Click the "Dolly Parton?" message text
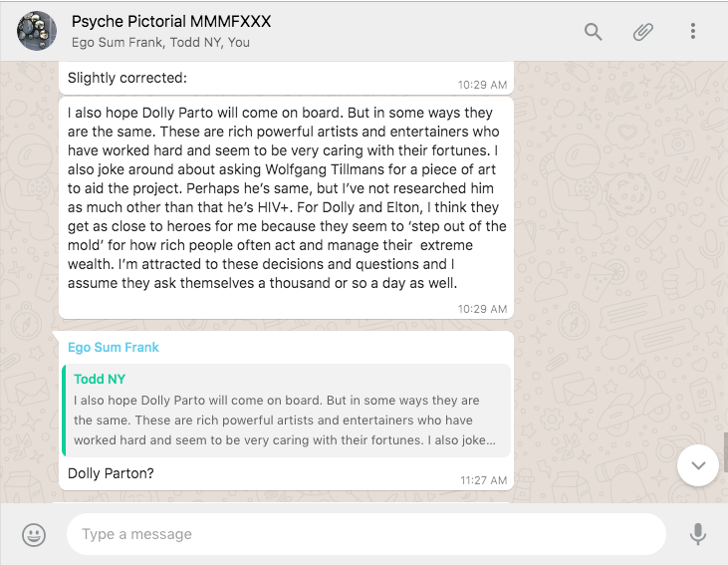The height and width of the screenshot is (565, 728). (x=111, y=473)
